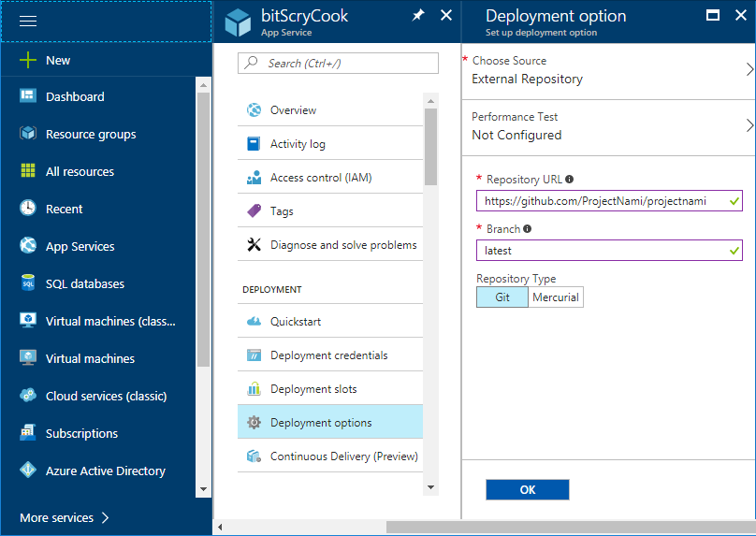
Task: Click the All resources grid icon
Action: pos(28,170)
